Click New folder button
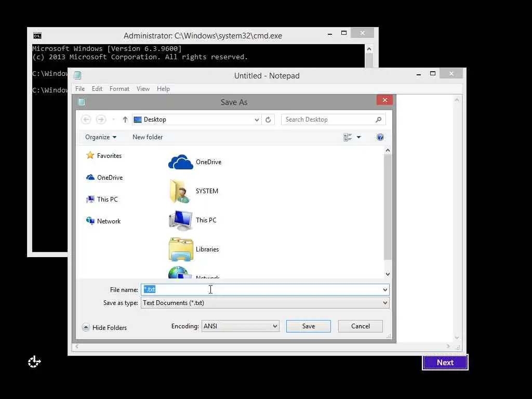This screenshot has width=532, height=399. (x=148, y=137)
